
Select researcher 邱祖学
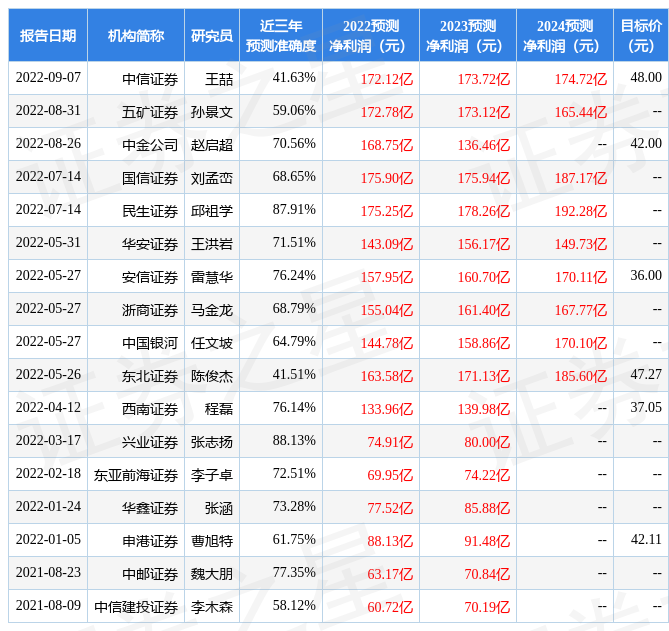[212, 211]
